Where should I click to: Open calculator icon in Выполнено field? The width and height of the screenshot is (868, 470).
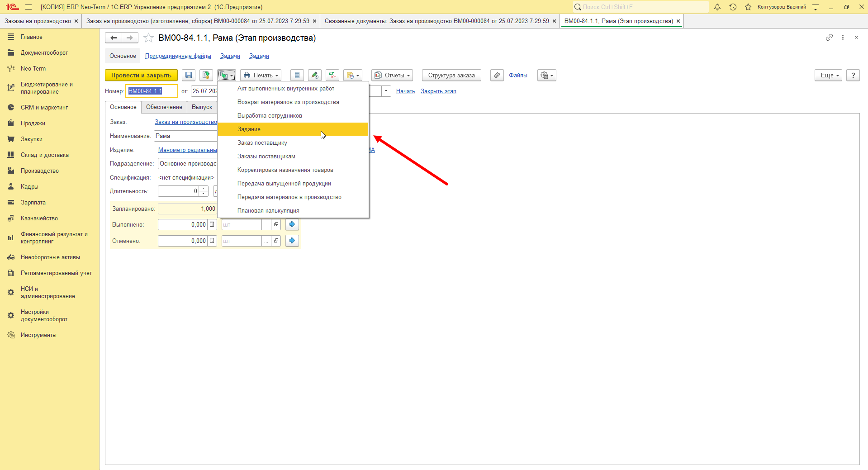click(x=212, y=224)
